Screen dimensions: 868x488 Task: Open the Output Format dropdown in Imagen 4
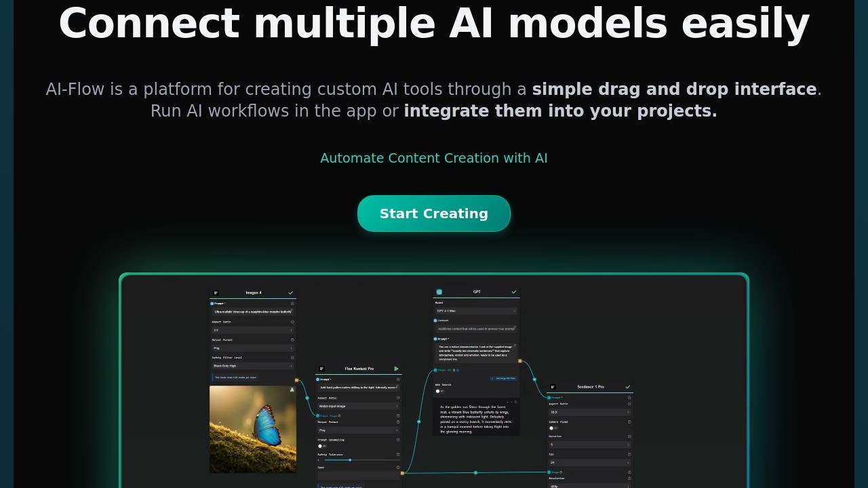[x=252, y=348]
